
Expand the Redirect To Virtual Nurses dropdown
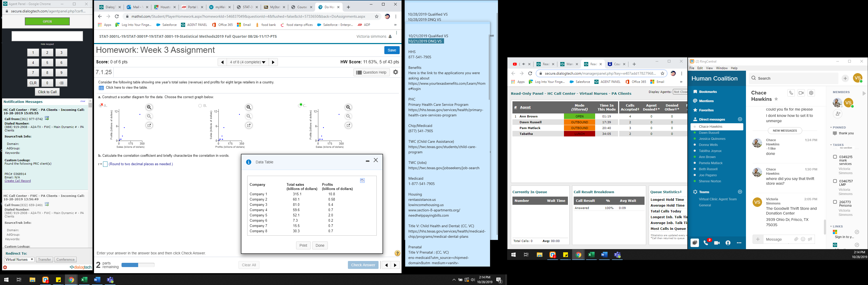[x=19, y=259]
